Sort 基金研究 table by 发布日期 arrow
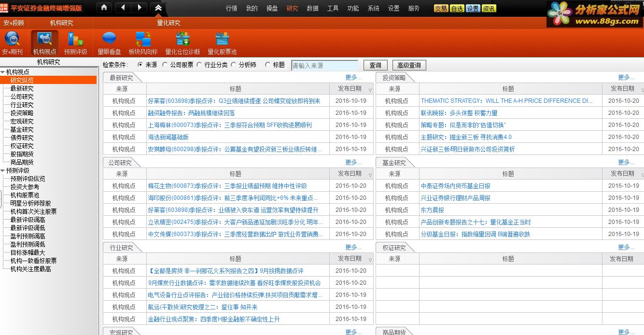644x335 pixels. (643, 175)
